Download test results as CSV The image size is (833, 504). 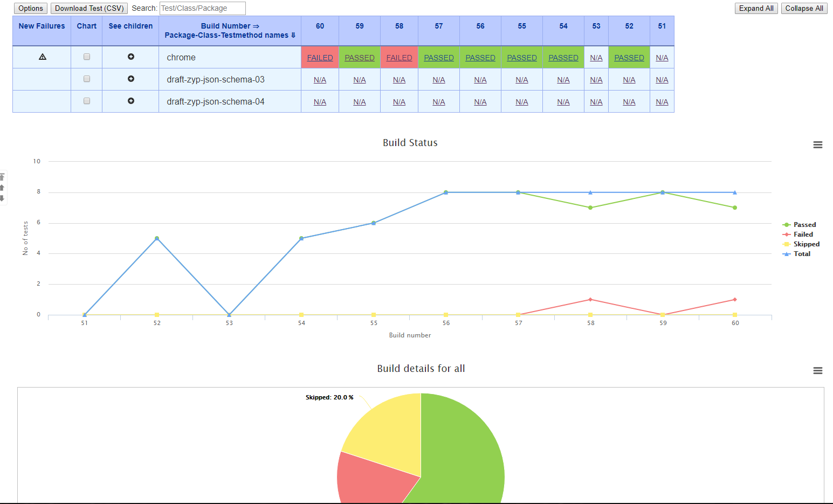(x=90, y=8)
